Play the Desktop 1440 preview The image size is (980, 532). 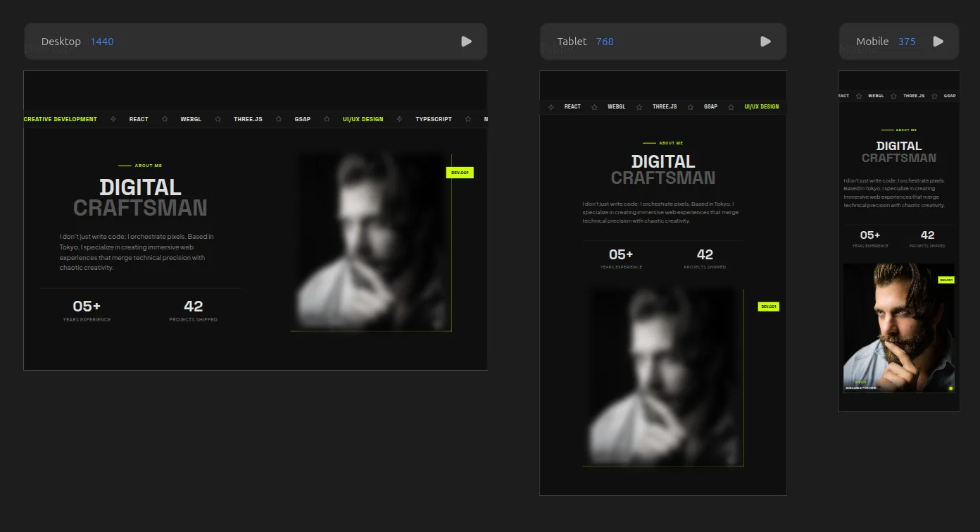pyautogui.click(x=466, y=42)
